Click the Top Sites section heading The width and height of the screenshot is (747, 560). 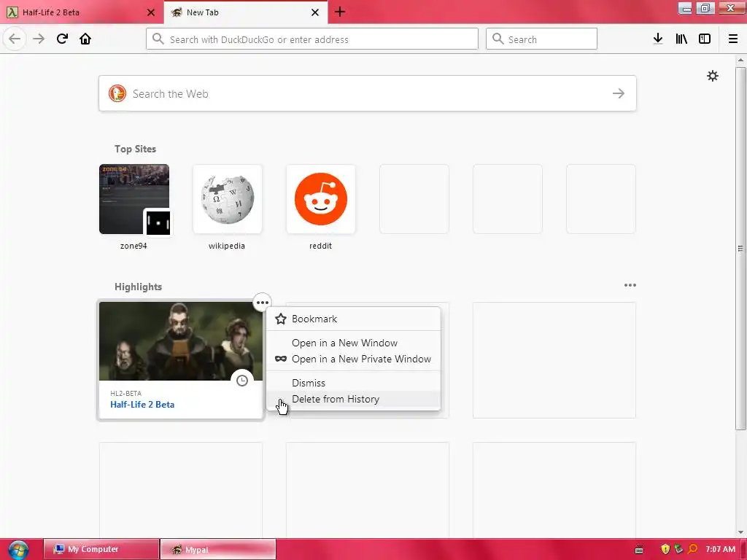click(x=135, y=149)
